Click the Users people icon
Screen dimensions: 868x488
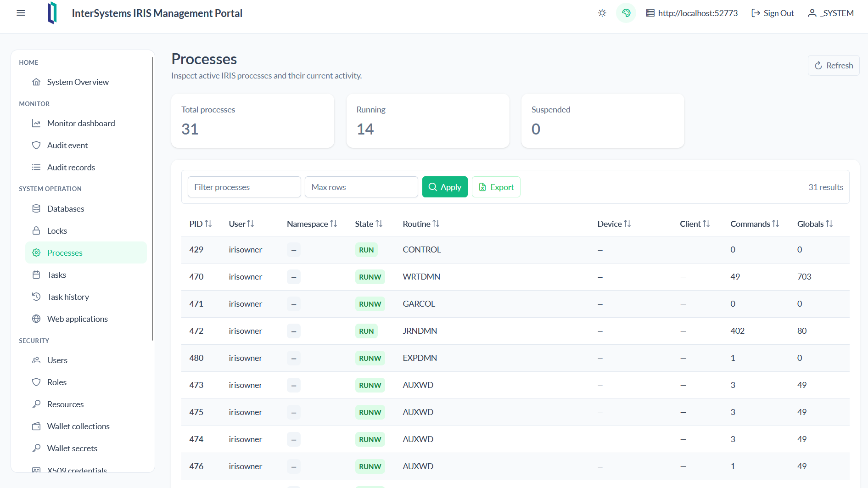point(36,360)
